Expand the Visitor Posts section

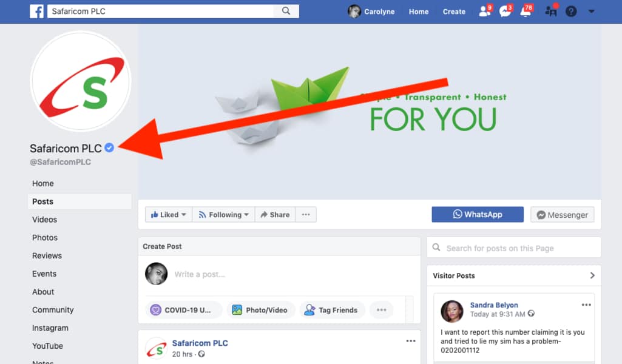pos(592,275)
